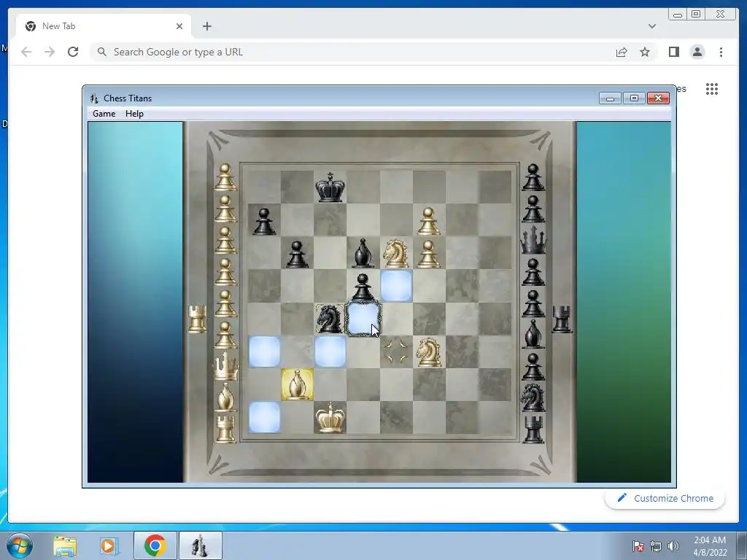Click the captured white bishop on left side
This screenshot has height=560, width=747.
point(225,397)
